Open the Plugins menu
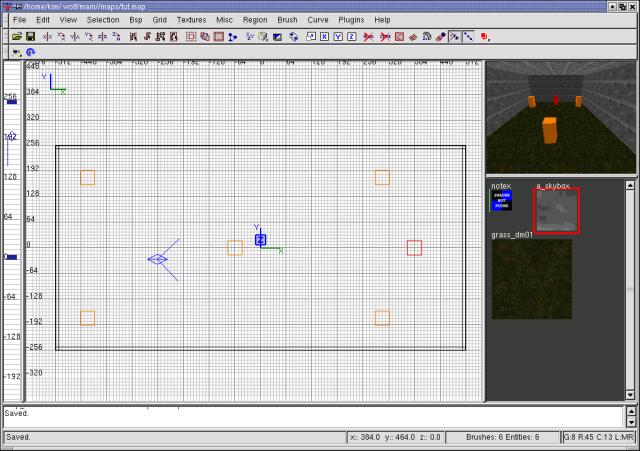The height and width of the screenshot is (451, 640). 351,20
